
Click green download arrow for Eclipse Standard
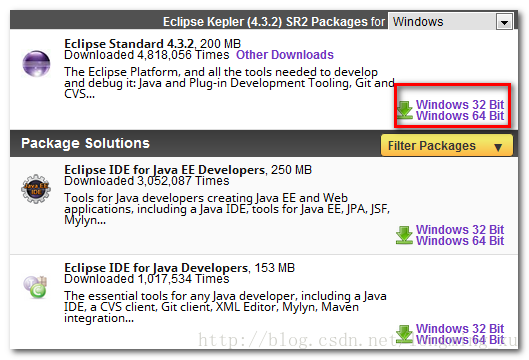pos(404,110)
